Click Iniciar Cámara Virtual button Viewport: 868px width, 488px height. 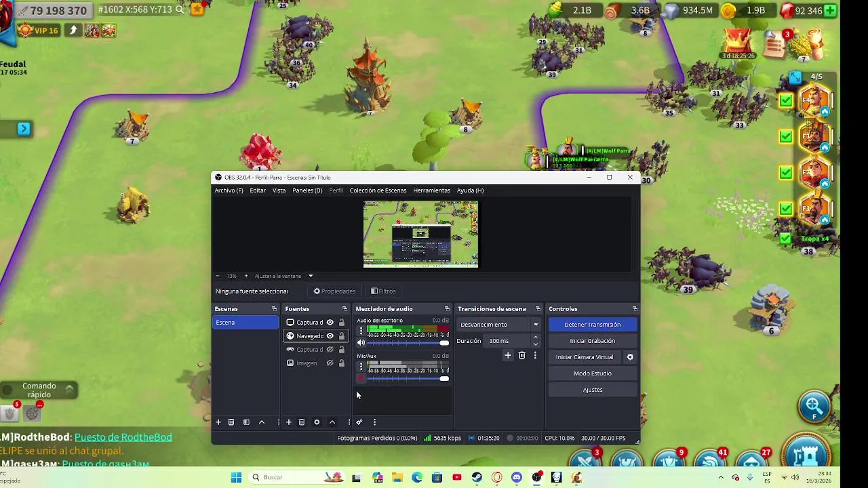point(585,357)
